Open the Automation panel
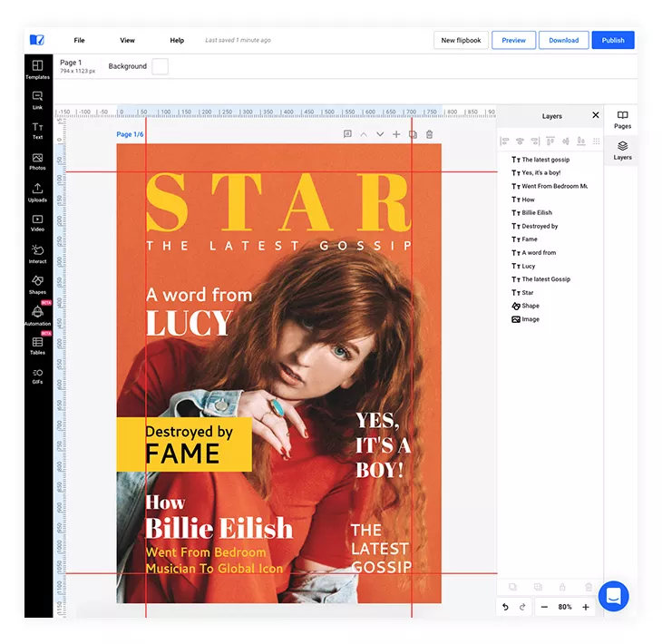This screenshot has height=644, width=662. [37, 316]
